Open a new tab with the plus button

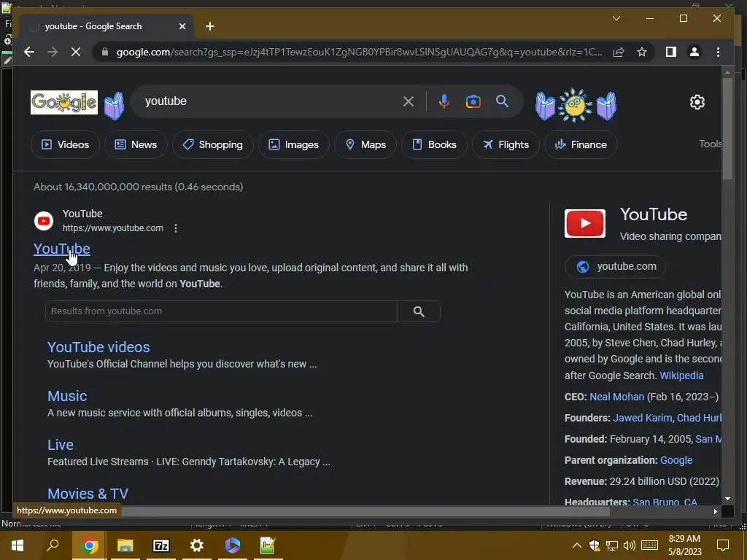[210, 26]
